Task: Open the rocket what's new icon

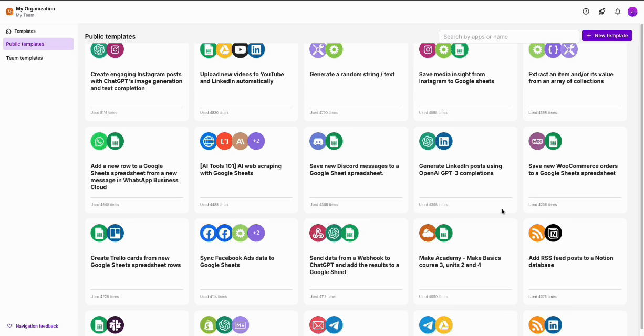Action: click(x=601, y=12)
